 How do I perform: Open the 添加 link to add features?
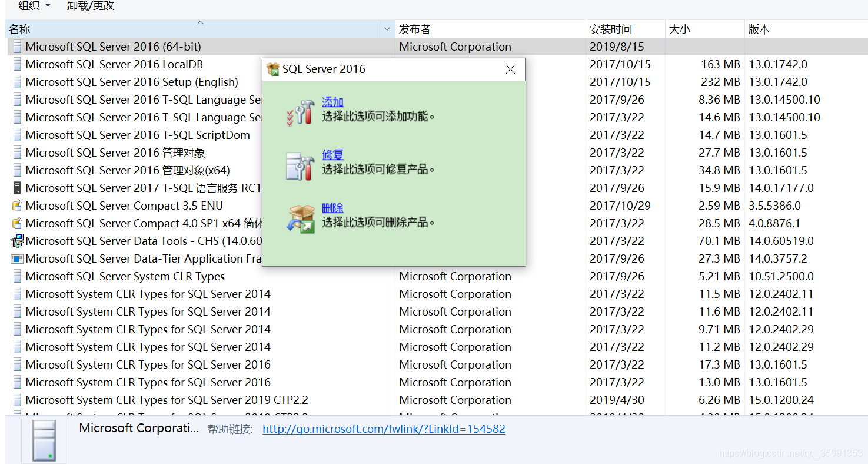[332, 101]
